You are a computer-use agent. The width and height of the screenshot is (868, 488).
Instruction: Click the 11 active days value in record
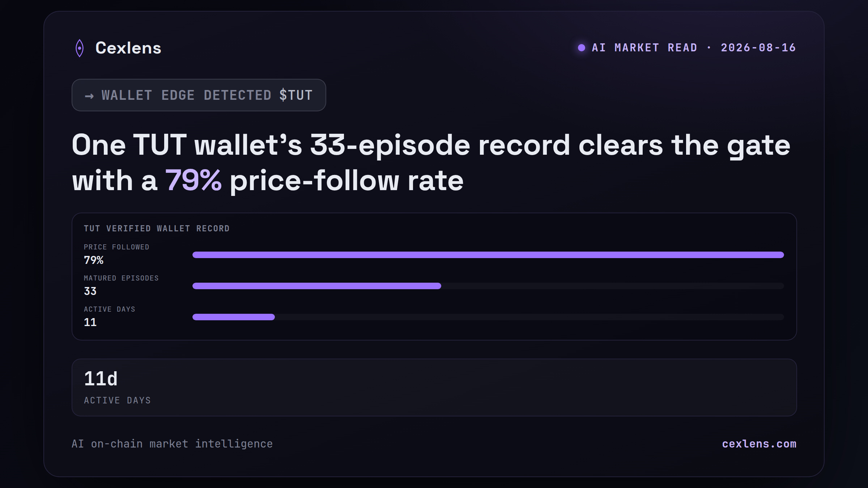point(90,322)
